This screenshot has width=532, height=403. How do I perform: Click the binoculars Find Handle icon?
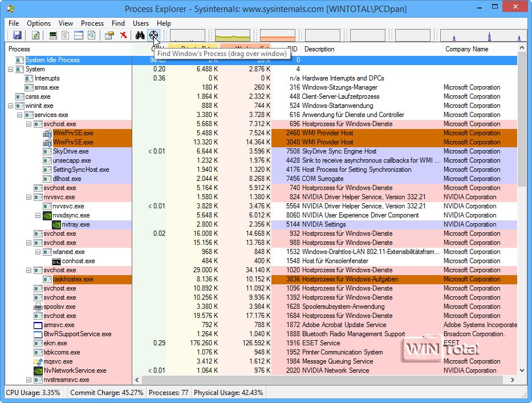(140, 35)
